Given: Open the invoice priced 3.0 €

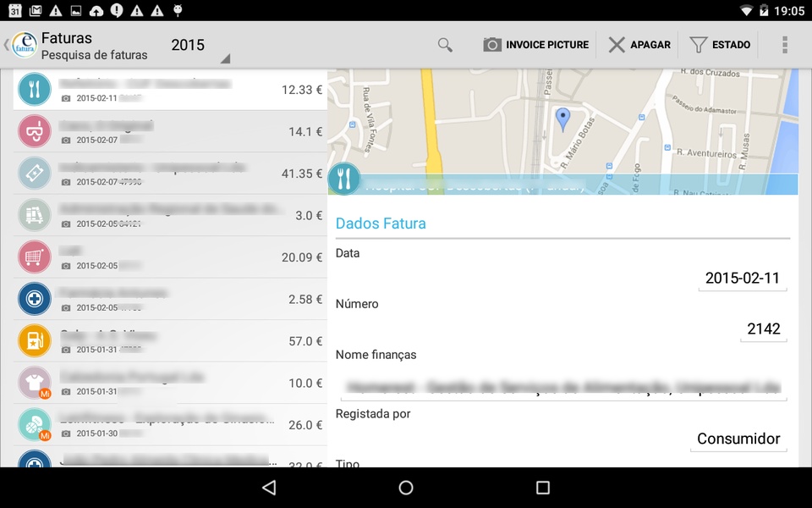Looking at the screenshot, I should pyautogui.click(x=170, y=216).
